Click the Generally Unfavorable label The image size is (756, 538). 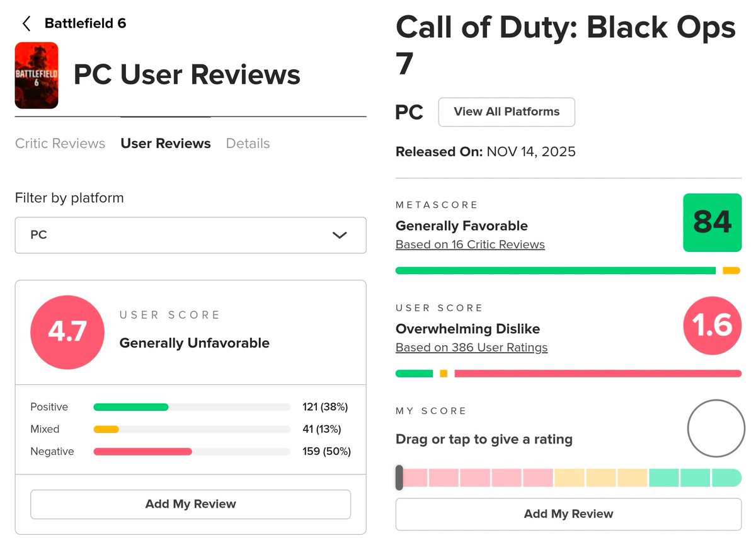[x=195, y=343]
